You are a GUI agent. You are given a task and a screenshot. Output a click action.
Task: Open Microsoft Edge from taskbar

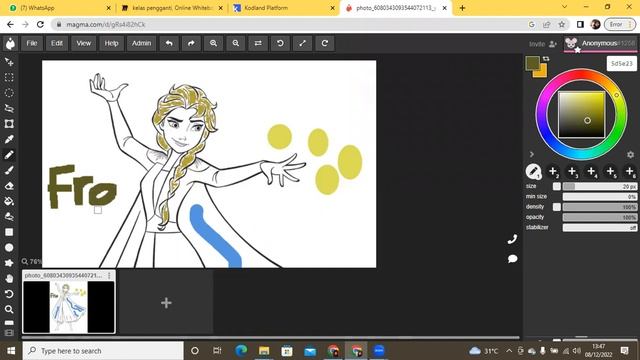(241, 351)
